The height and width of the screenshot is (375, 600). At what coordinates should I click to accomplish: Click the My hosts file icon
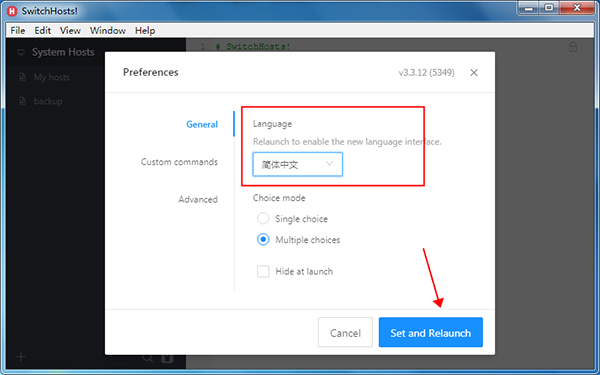(23, 77)
